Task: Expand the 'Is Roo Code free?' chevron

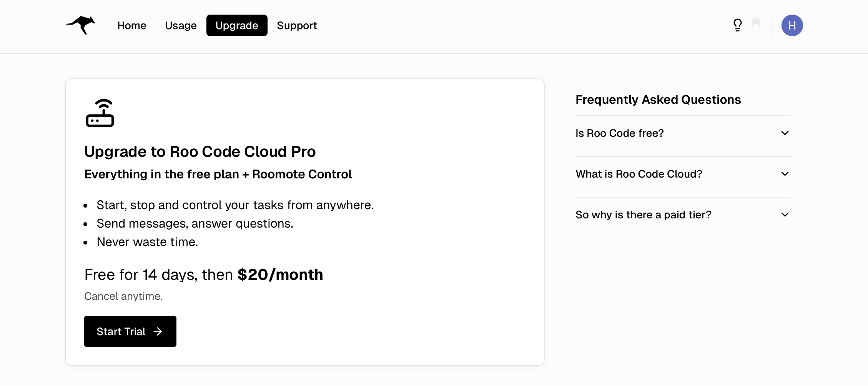Action: pos(785,133)
